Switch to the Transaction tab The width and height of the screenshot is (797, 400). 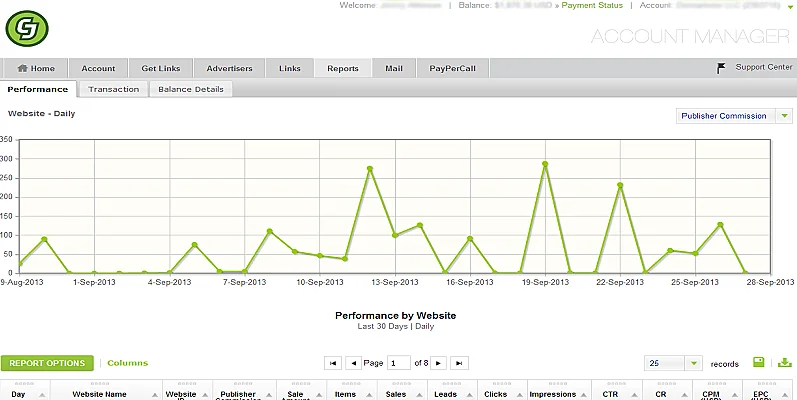point(113,89)
